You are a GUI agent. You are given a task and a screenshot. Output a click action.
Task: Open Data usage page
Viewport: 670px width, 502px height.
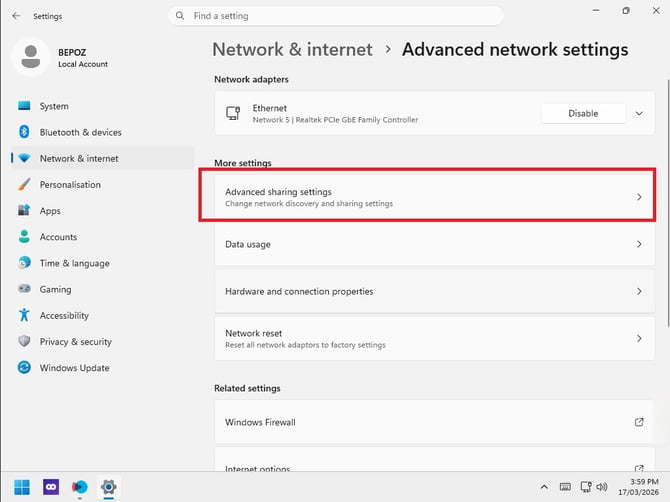pos(434,244)
